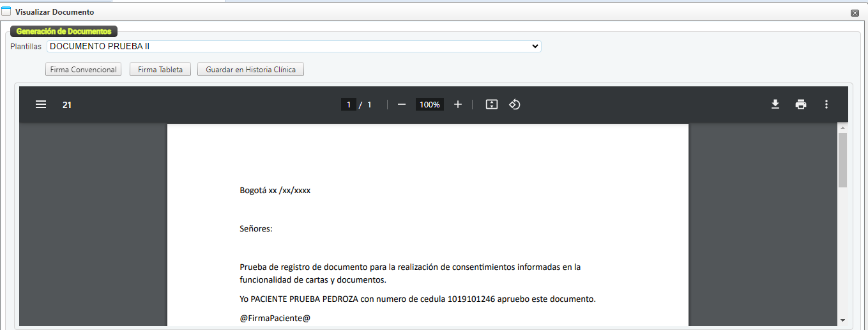Click the @FirmaPaciente@ placeholder text

pyautogui.click(x=275, y=318)
